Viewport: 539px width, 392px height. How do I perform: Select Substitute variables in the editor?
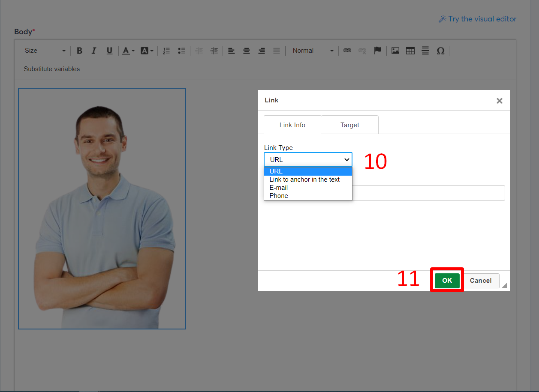coord(51,69)
